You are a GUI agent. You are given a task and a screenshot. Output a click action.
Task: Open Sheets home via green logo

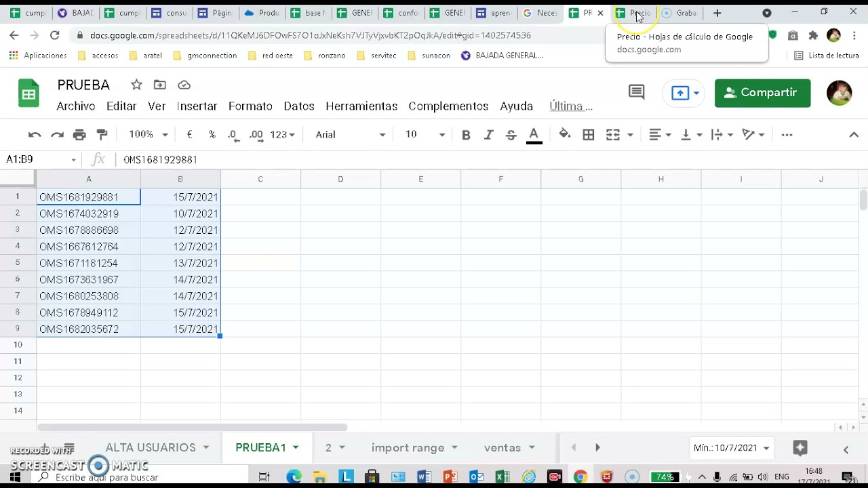pos(28,94)
